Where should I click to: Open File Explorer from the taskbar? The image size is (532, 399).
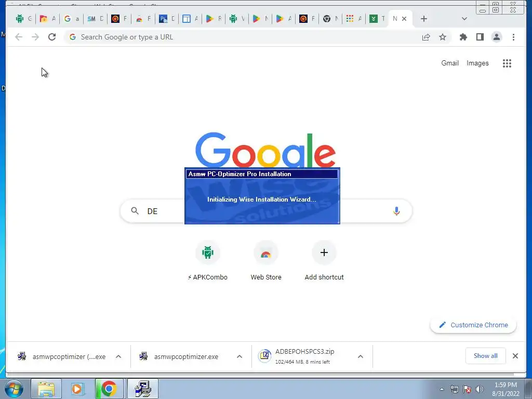click(46, 389)
